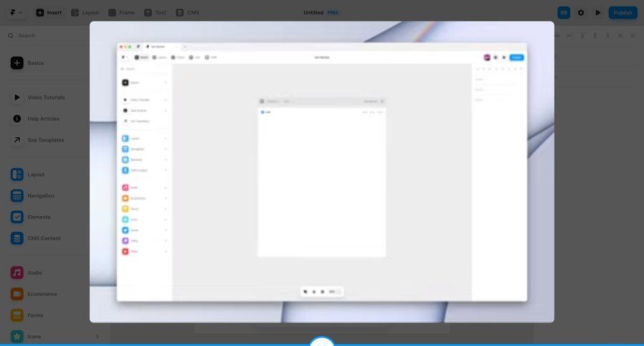Open the Layout tool in the top toolbar
Image resolution: width=644 pixels, height=346 pixels.
(x=85, y=13)
